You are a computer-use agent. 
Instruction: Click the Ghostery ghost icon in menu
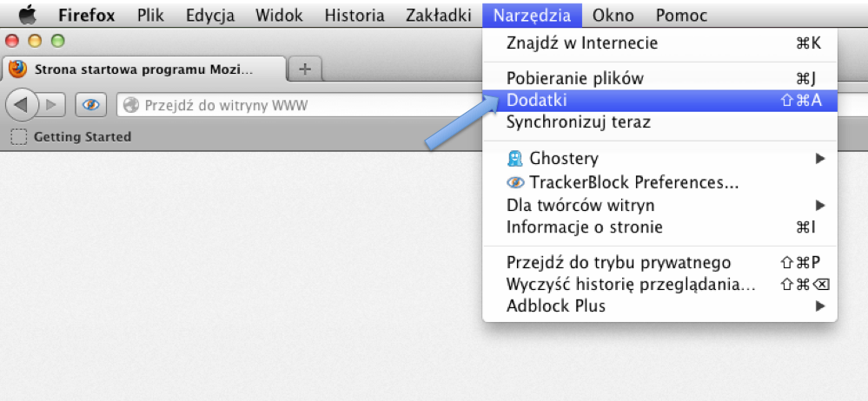click(x=515, y=159)
